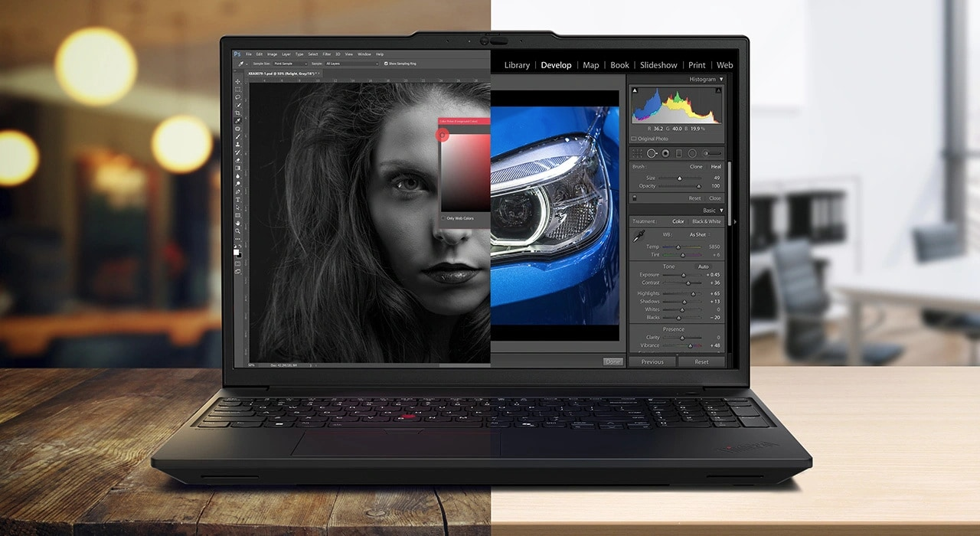This screenshot has height=536, width=980.
Task: Open the Filter menu in Photoshop
Action: coord(327,54)
